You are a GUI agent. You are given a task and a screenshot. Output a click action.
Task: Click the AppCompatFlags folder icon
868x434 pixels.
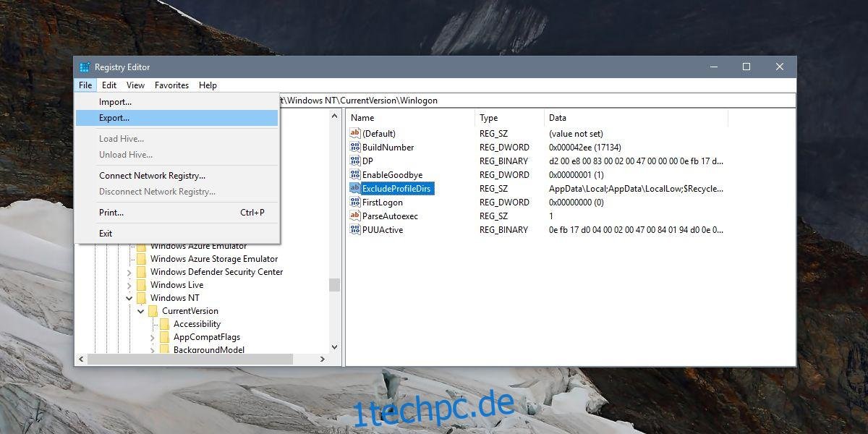point(164,337)
